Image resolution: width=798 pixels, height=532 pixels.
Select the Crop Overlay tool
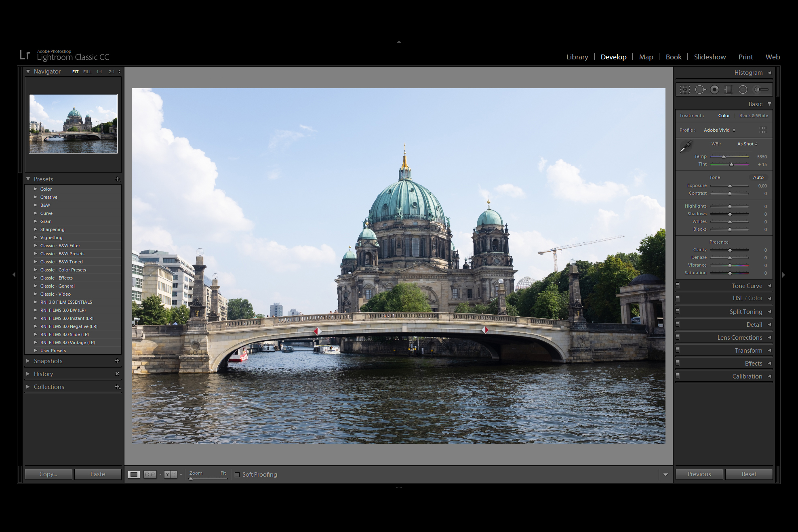pos(685,89)
